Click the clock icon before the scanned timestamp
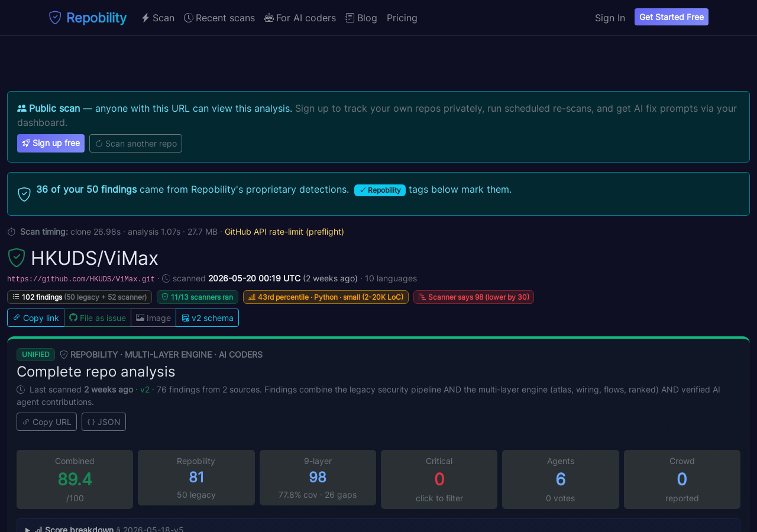 tap(166, 278)
